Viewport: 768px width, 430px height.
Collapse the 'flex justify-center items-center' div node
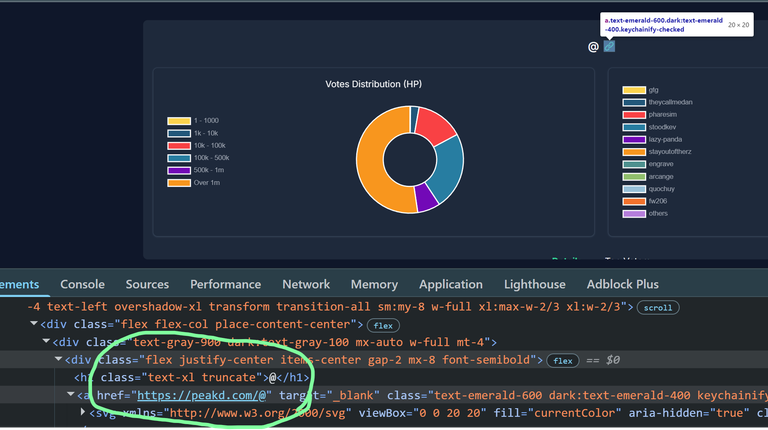(x=58, y=359)
